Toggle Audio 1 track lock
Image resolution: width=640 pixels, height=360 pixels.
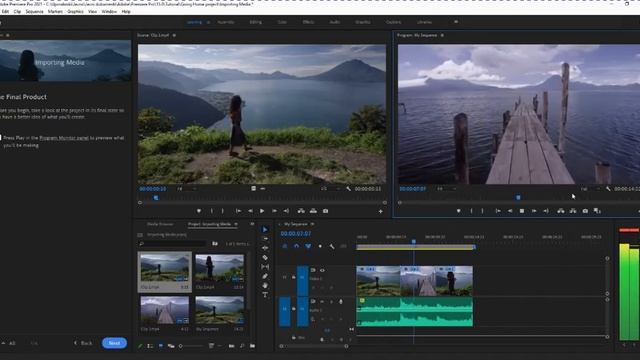tap(293, 309)
